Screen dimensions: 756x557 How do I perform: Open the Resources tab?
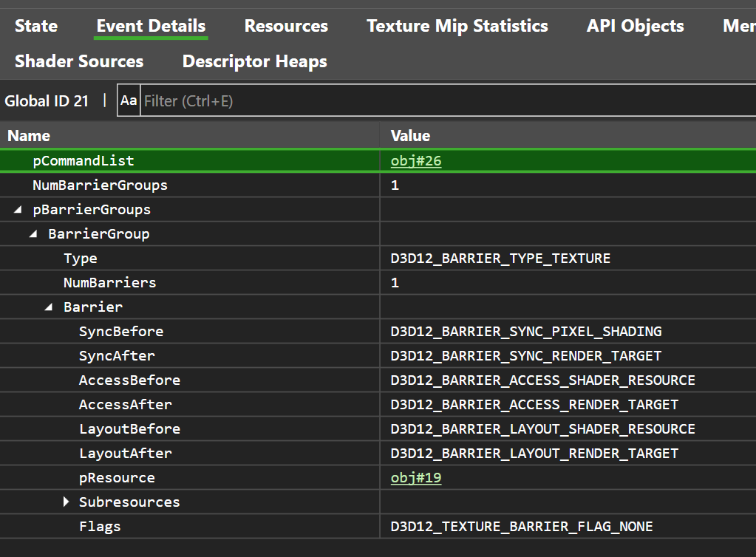point(287,26)
